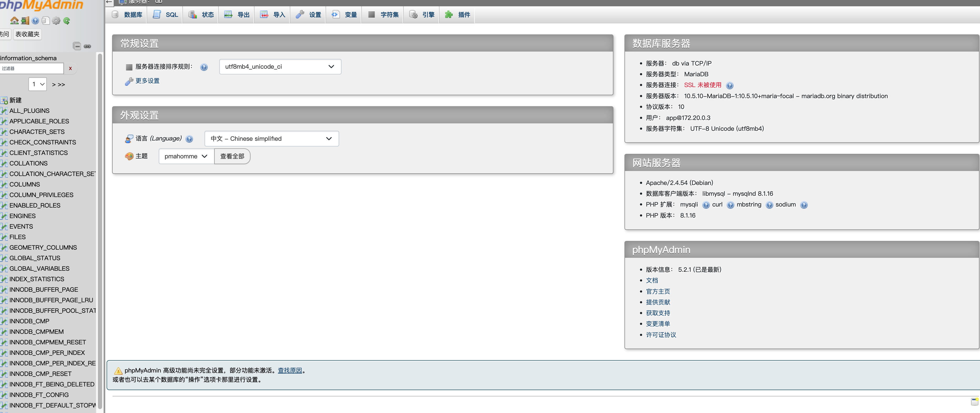Open the page number dropdown in navigation
Viewport: 980px width, 413px height.
[x=38, y=84]
